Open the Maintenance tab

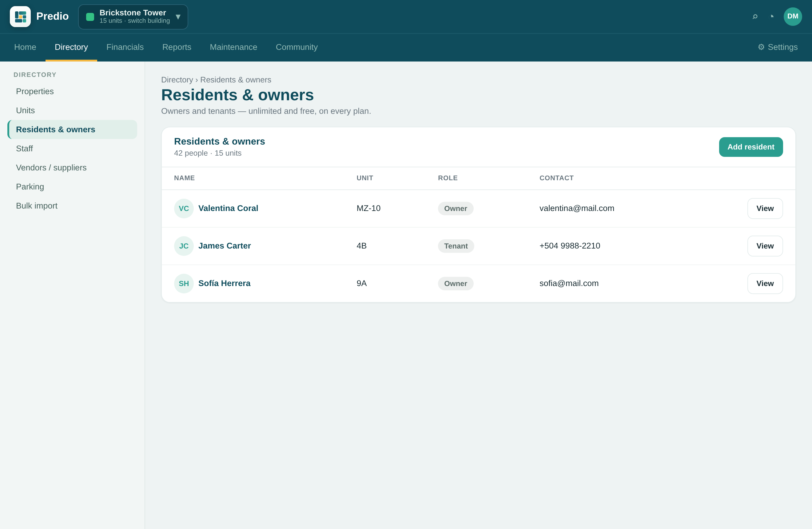(x=233, y=47)
